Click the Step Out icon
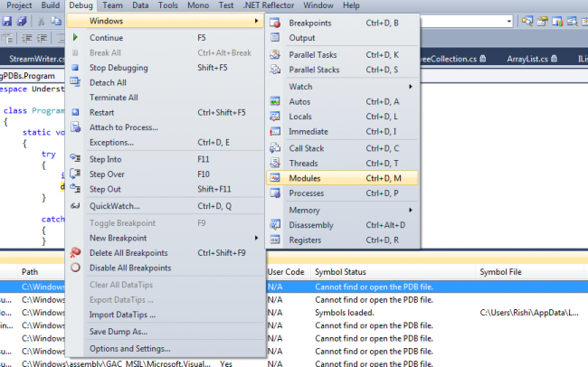This screenshot has height=367, width=588. (75, 189)
